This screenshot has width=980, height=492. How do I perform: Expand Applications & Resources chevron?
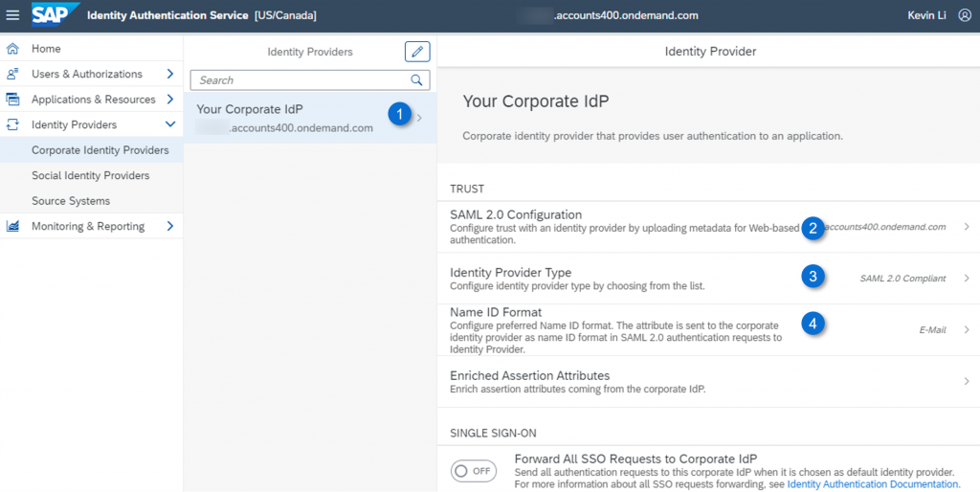click(170, 100)
